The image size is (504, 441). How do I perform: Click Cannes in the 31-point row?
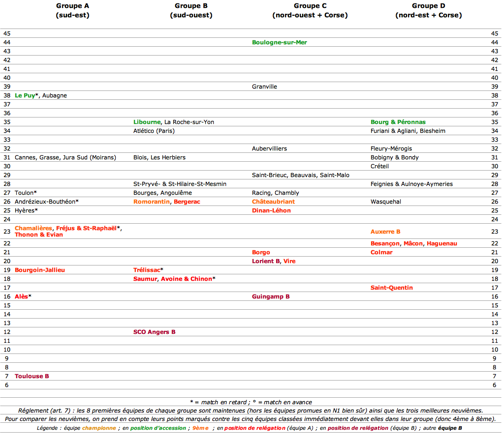pos(25,158)
